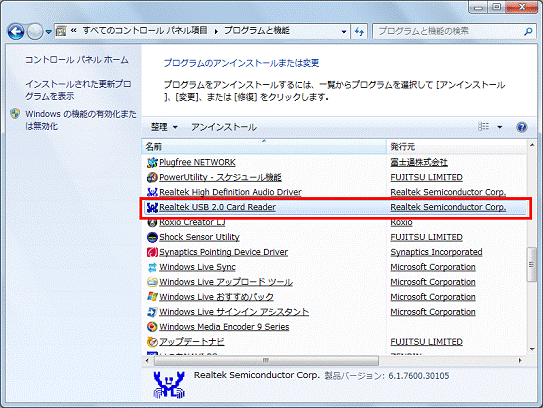Click the Back navigation arrow button

(16, 32)
